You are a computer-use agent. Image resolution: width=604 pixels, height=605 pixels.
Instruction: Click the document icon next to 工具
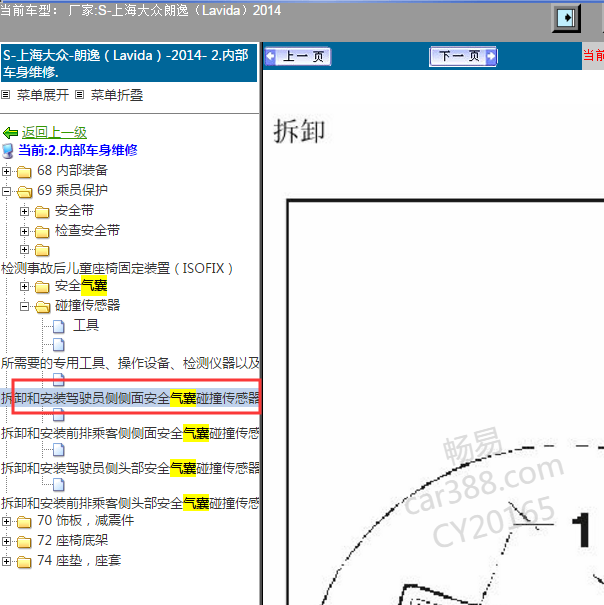click(59, 326)
